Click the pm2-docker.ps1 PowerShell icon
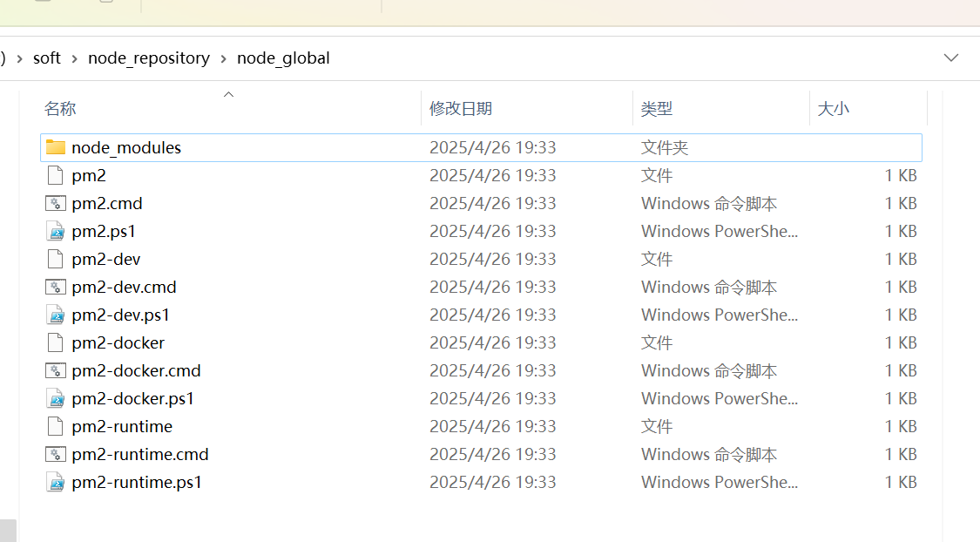Screen dimensions: 980x542 pyautogui.click(x=55, y=399)
